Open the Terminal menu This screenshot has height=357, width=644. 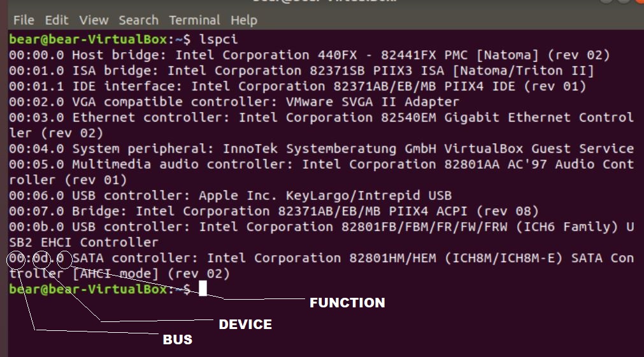[194, 20]
